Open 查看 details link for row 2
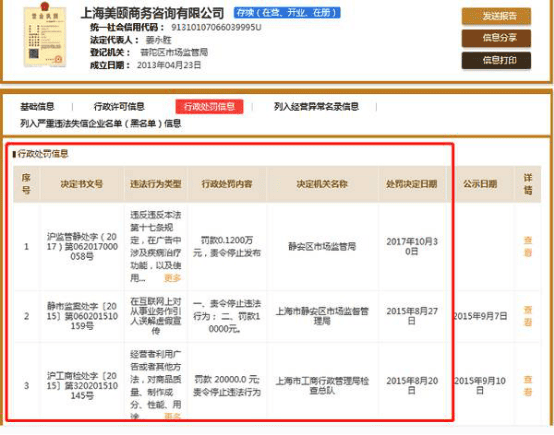The width and height of the screenshot is (554, 435). tap(528, 316)
